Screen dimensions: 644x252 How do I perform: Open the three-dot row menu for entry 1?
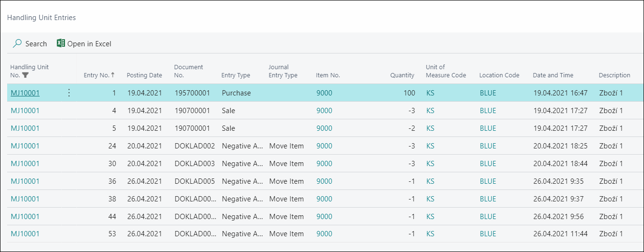pos(69,93)
